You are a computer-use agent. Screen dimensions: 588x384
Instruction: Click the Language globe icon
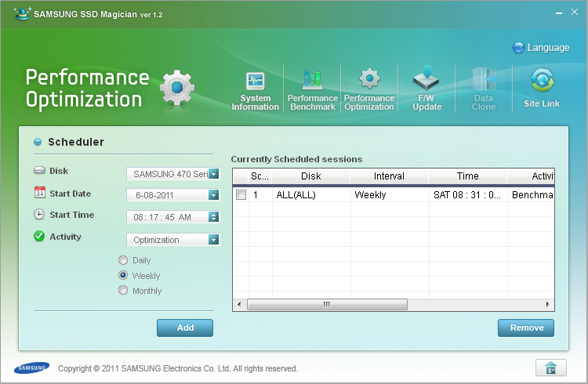click(x=518, y=48)
